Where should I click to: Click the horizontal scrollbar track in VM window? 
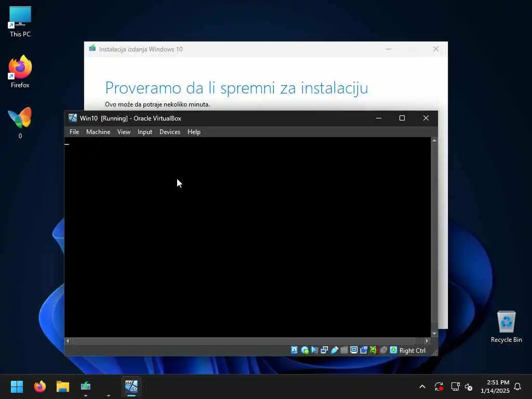248,341
